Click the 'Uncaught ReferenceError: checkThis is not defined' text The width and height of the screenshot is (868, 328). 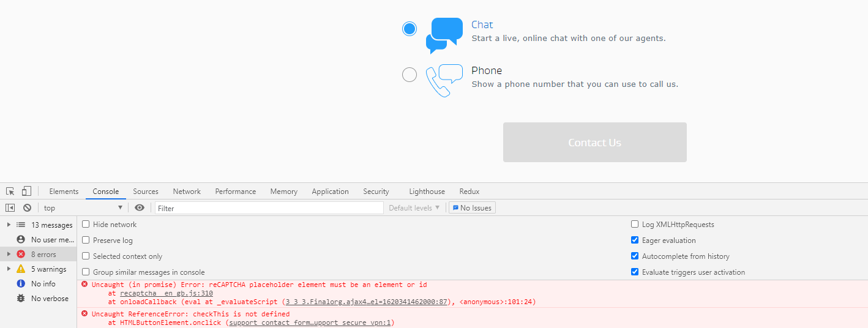191,314
